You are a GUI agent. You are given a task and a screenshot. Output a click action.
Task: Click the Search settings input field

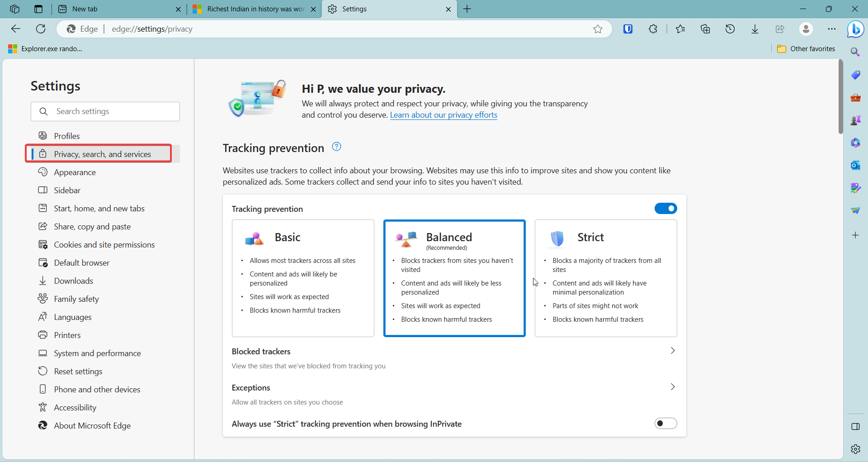[105, 111]
